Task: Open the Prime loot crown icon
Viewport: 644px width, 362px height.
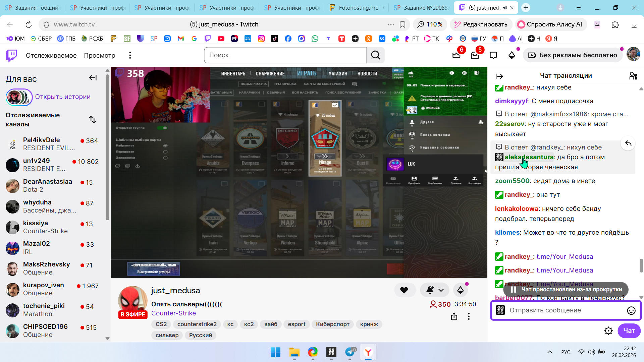Action: point(456,55)
